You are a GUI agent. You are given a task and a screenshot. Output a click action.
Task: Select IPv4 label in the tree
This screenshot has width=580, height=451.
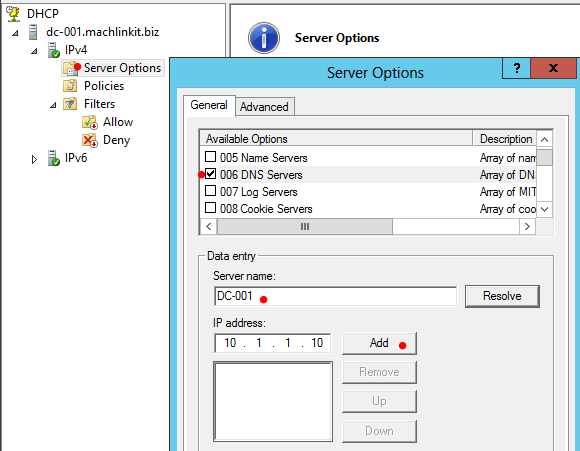coord(76,50)
